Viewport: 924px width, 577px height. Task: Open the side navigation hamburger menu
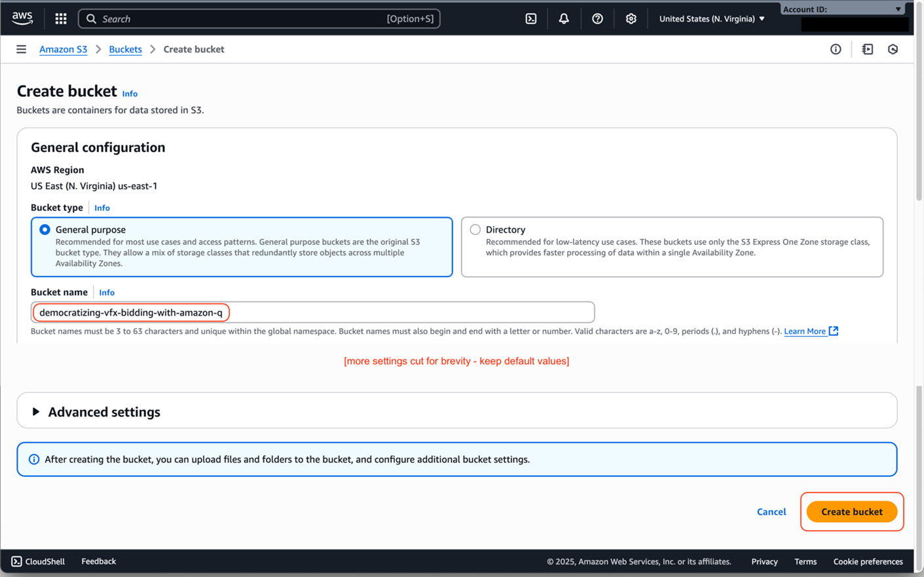[x=22, y=49]
